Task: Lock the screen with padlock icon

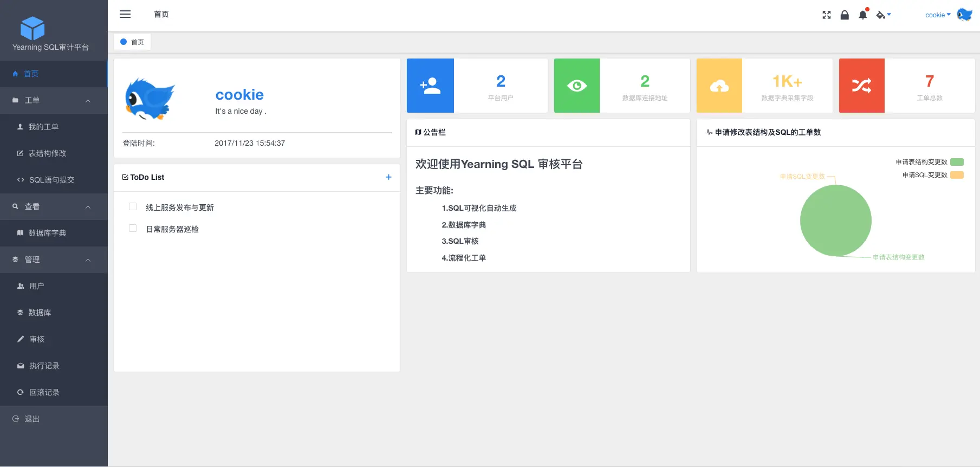Action: [x=845, y=15]
